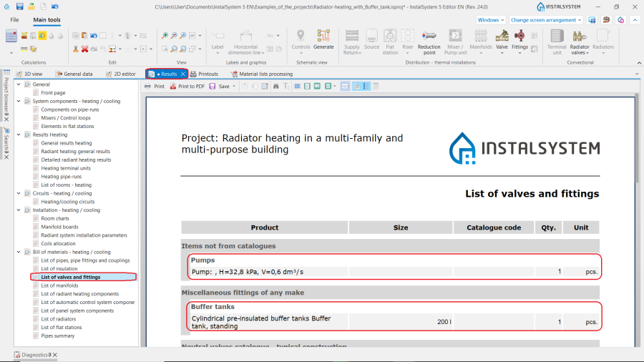This screenshot has width=644, height=362.
Task: Switch to the Material lists processing tab
Action: (x=262, y=74)
